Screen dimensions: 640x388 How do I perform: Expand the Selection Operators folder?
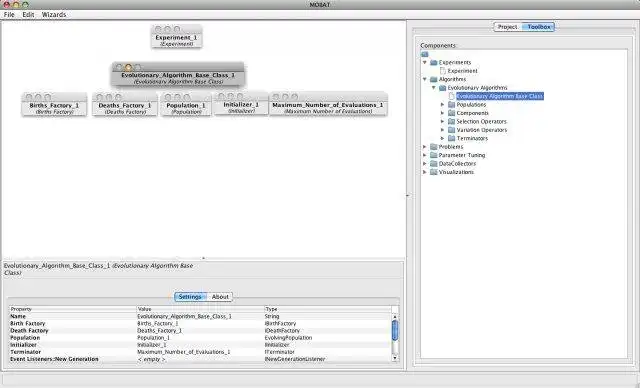tap(442, 121)
